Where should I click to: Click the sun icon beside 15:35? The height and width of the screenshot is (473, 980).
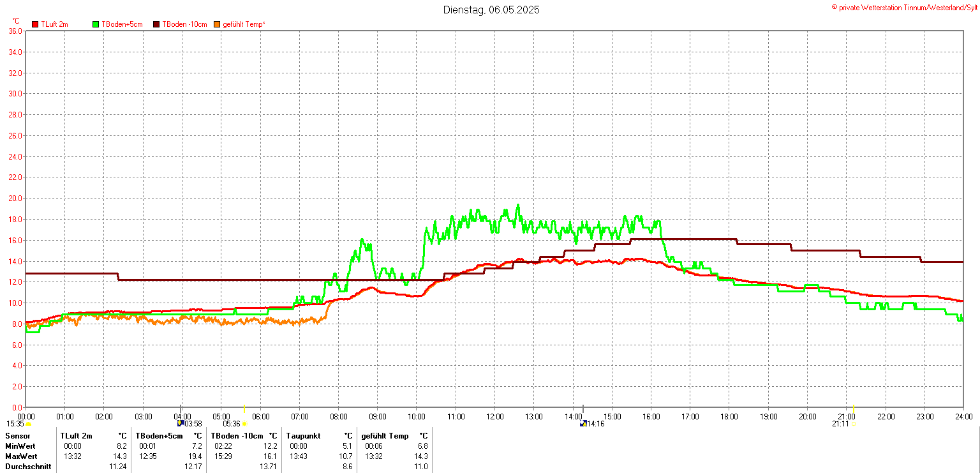point(29,424)
